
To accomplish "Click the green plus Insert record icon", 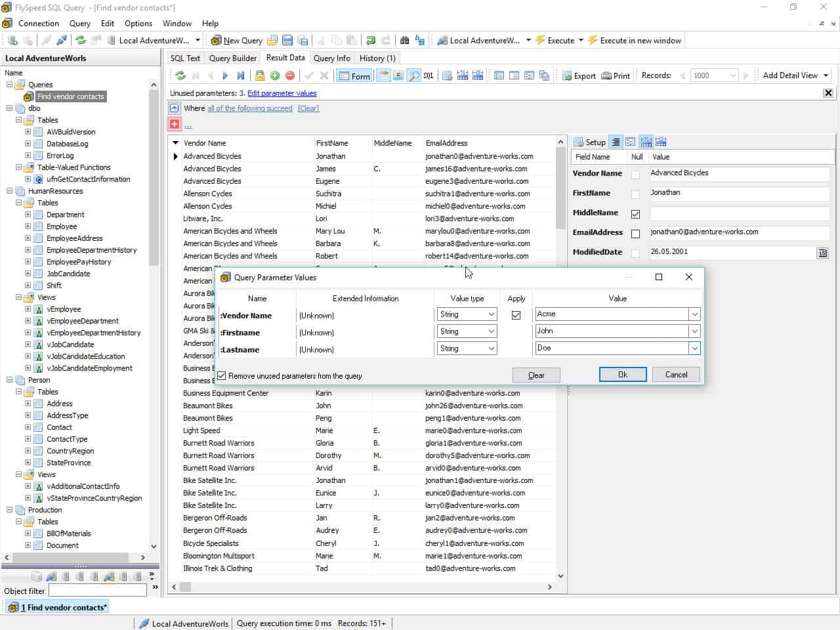I will click(x=276, y=75).
